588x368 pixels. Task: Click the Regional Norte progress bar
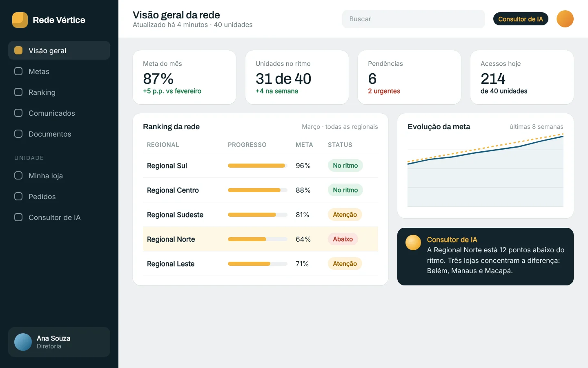[258, 239]
